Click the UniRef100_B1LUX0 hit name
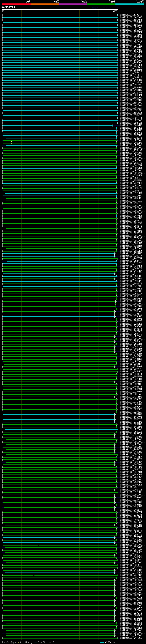The width and height of the screenshot is (146, 644). 131,273
